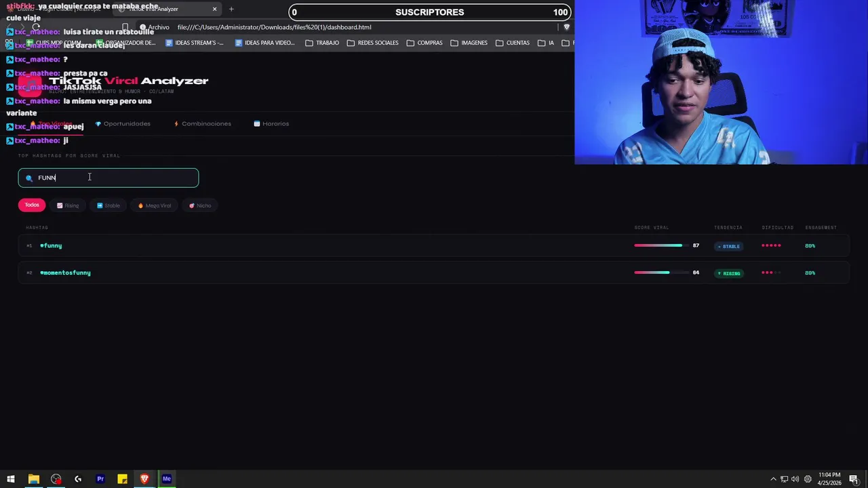This screenshot has height=488, width=868.
Task: Expand the IA bookmarks folder
Action: point(546,43)
